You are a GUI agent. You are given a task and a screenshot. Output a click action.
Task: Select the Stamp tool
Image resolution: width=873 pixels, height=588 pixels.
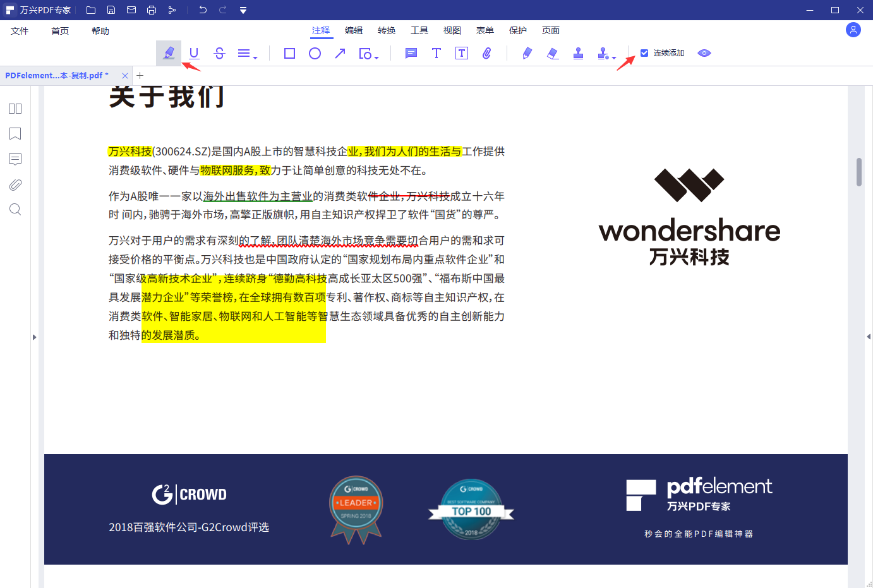coord(579,53)
